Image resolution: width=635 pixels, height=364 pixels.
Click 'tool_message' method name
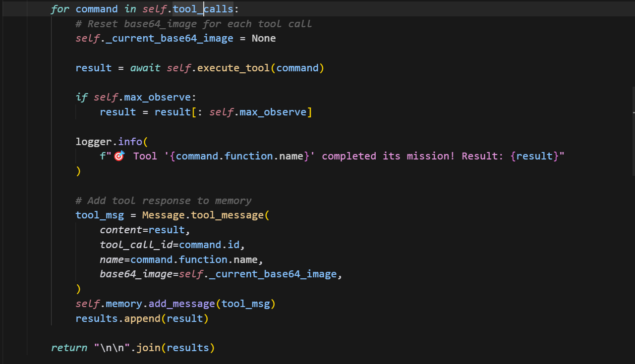click(x=228, y=215)
